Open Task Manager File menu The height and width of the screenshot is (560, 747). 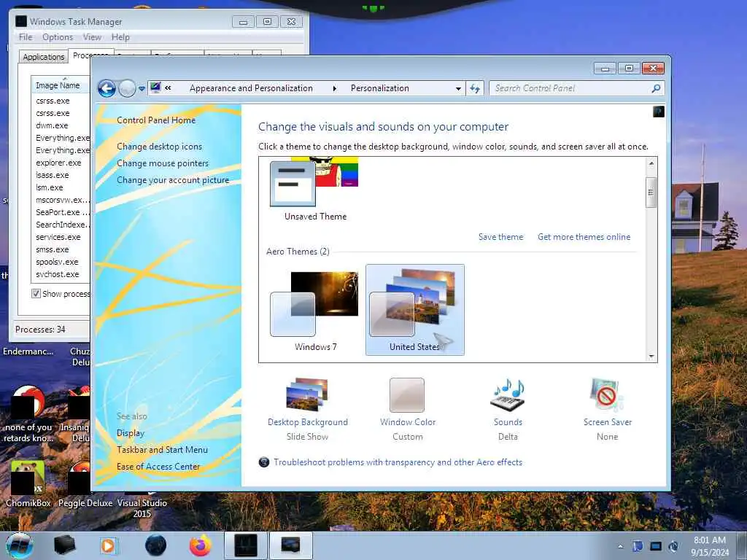26,37
